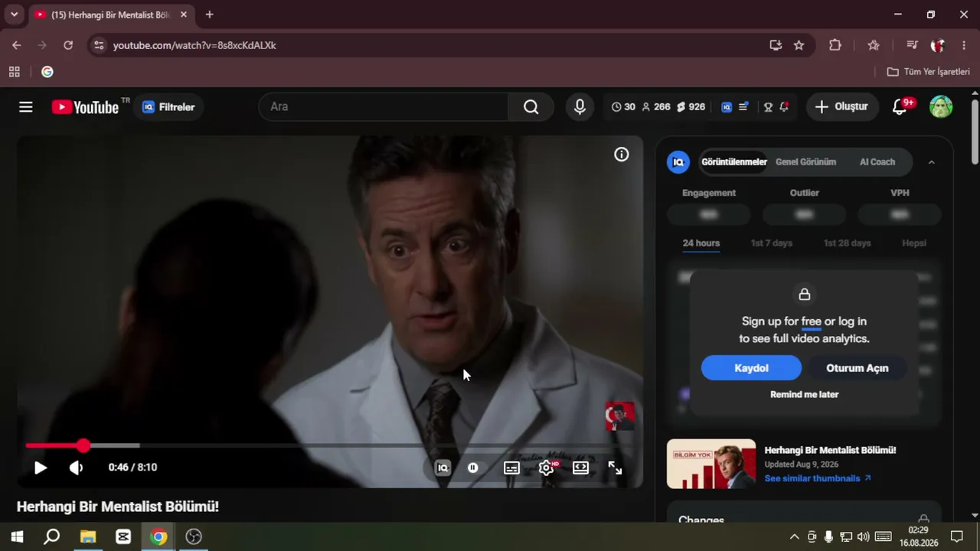Viewport: 980px width, 551px height.
Task: Reload the current page
Action: tap(68, 45)
